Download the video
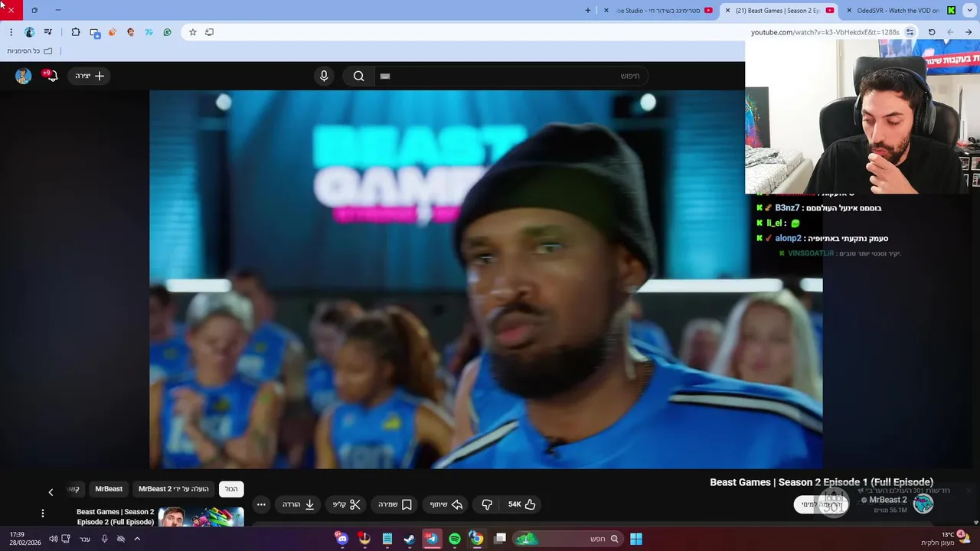 tap(299, 504)
